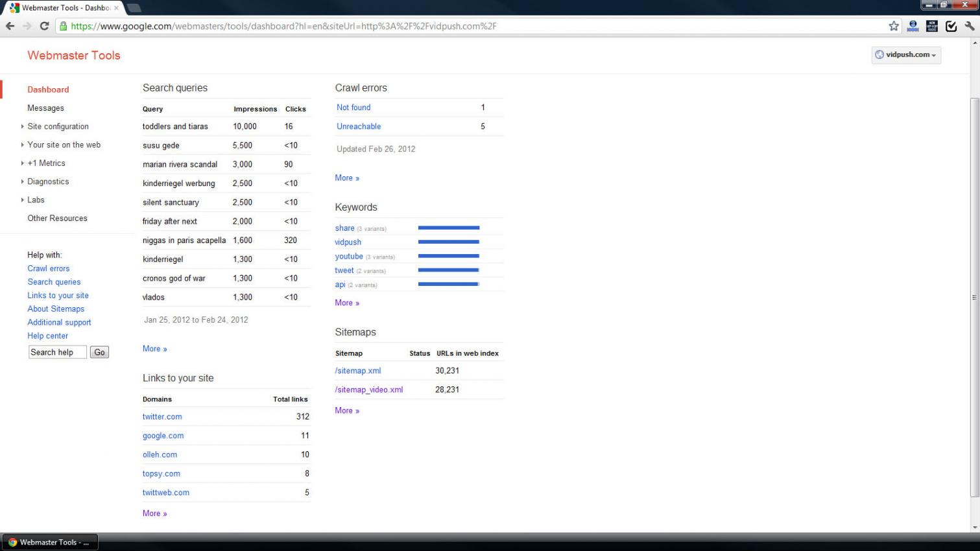Click the 'cronos god of war' query
980x551 pixels.
click(174, 278)
